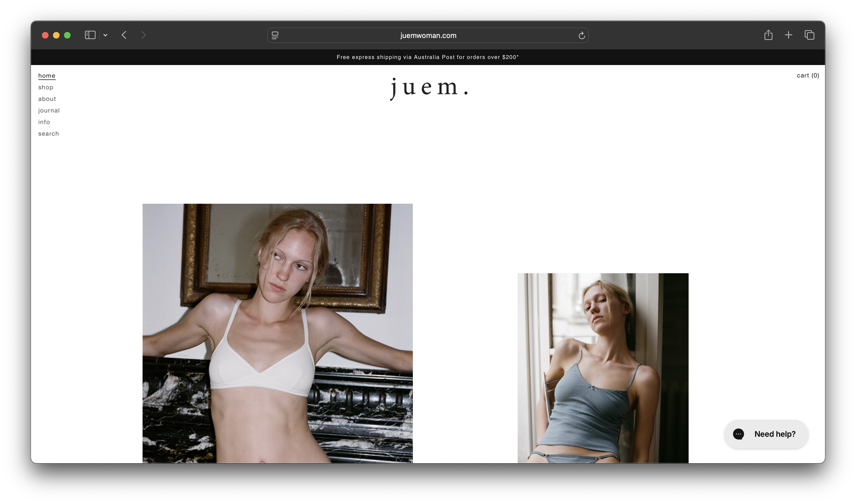Open the journal navigation link

click(x=49, y=111)
